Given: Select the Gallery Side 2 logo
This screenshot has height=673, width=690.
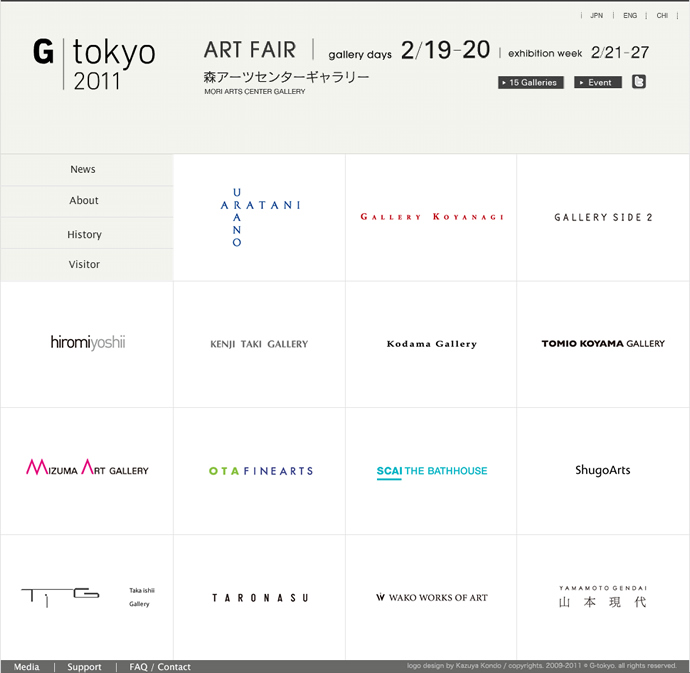Looking at the screenshot, I should click(603, 217).
